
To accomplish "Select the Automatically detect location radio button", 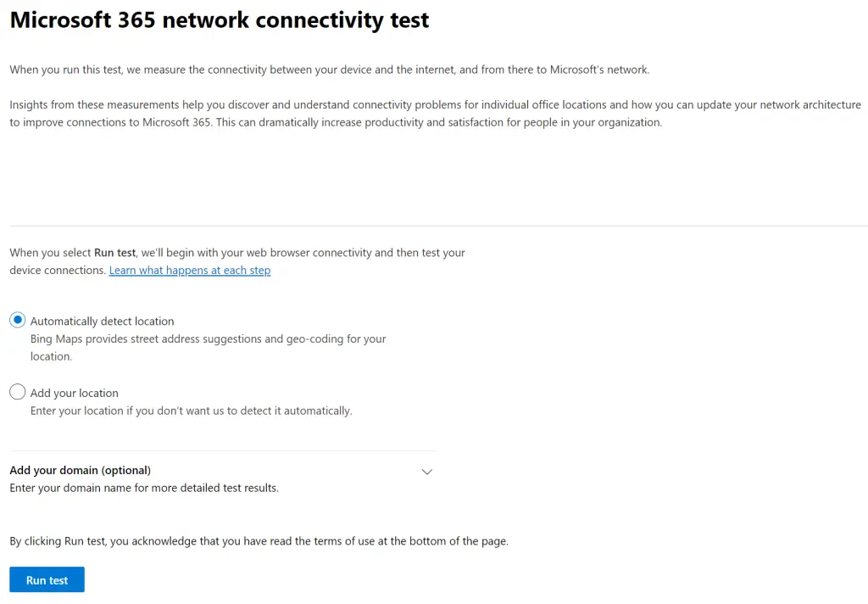I will (x=18, y=321).
